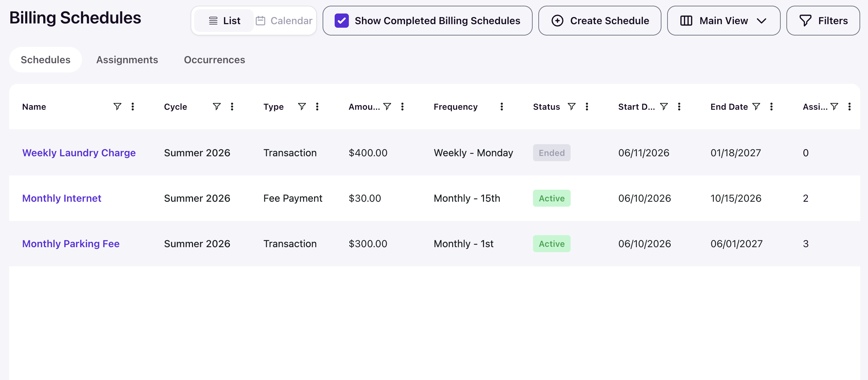Click Create Schedule button
The height and width of the screenshot is (380, 868).
coord(600,21)
